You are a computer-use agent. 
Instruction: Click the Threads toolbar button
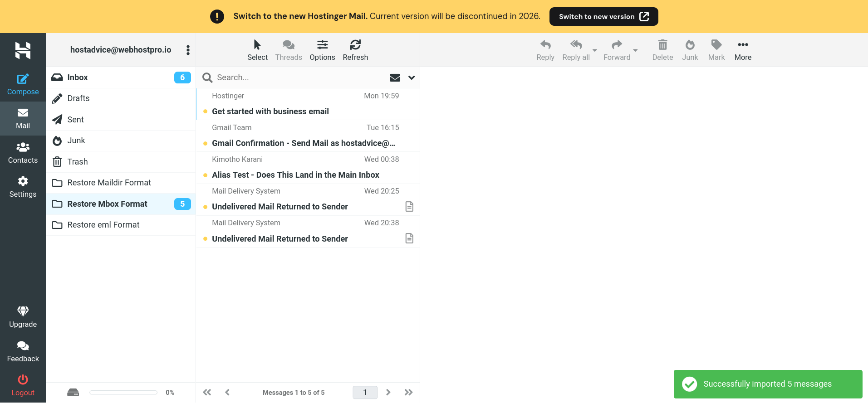click(289, 50)
